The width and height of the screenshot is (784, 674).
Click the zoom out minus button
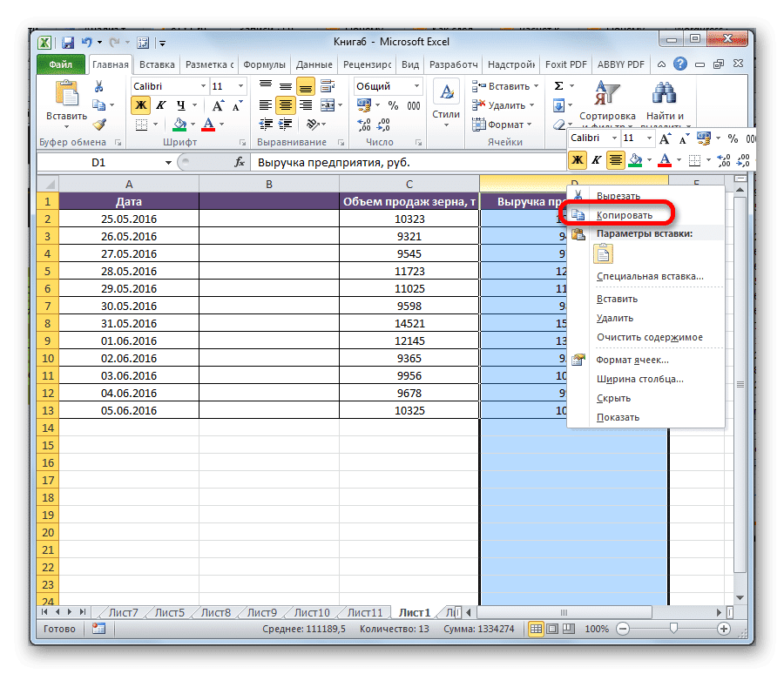coord(623,629)
